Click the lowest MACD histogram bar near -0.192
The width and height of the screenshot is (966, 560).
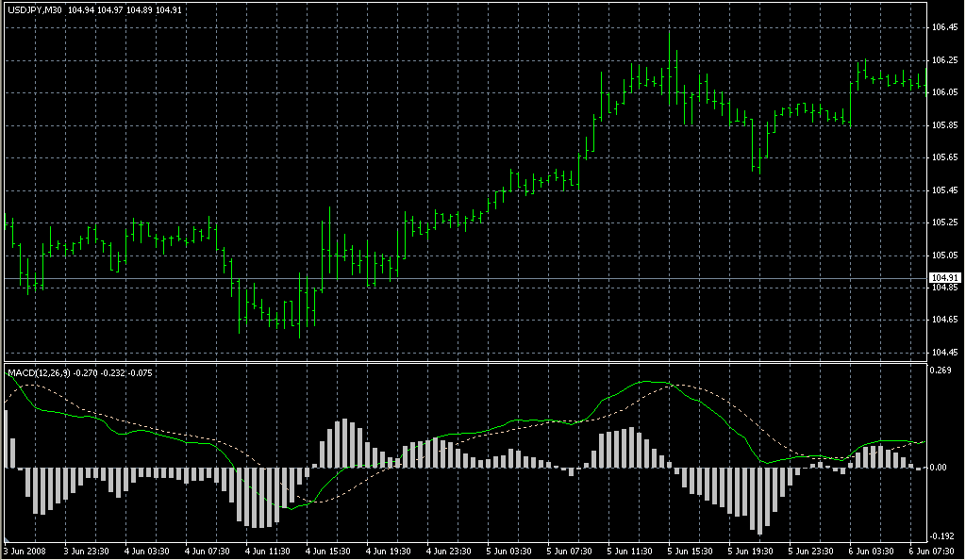coord(759,501)
